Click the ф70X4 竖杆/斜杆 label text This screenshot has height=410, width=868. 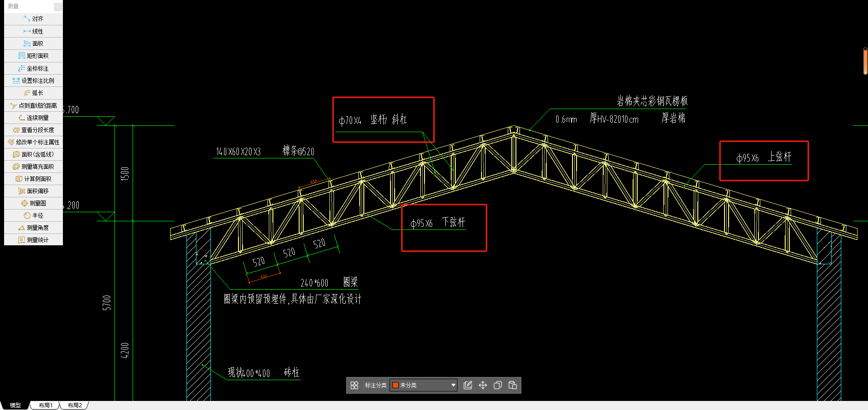point(373,120)
